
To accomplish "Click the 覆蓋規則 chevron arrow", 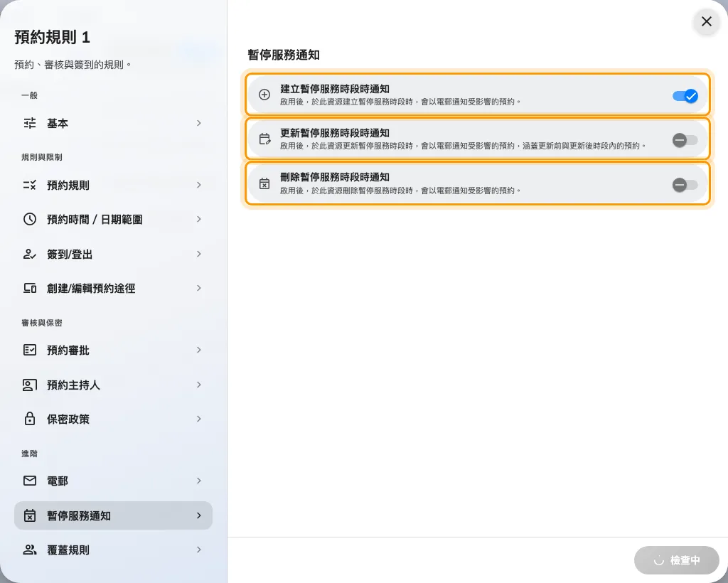I will [x=199, y=550].
